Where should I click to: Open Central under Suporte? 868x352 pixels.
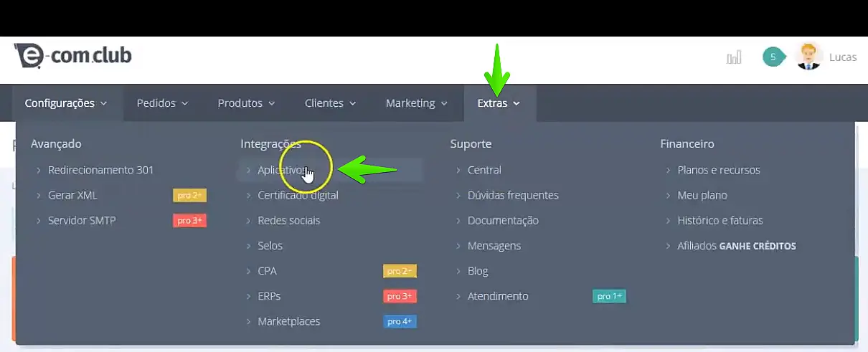point(484,170)
